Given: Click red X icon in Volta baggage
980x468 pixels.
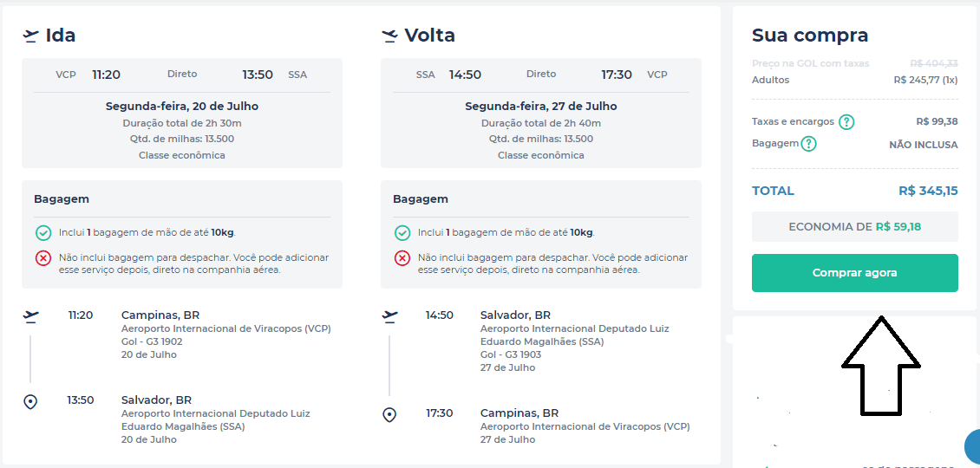Looking at the screenshot, I should pos(402,258).
